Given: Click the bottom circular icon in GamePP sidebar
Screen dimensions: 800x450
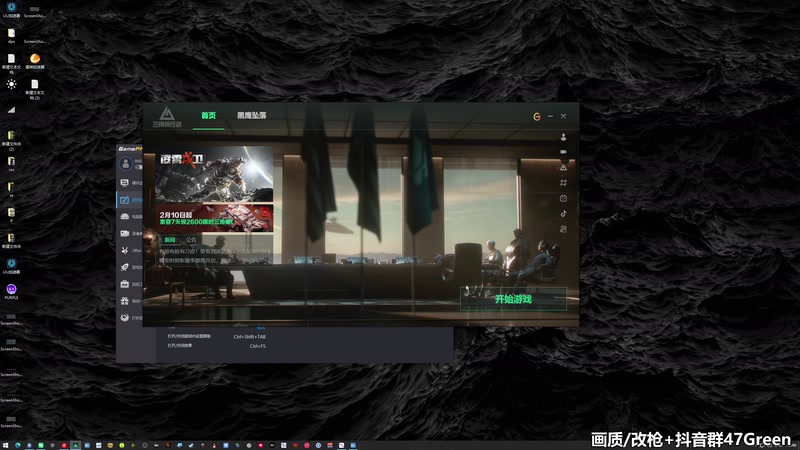Looking at the screenshot, I should [124, 318].
